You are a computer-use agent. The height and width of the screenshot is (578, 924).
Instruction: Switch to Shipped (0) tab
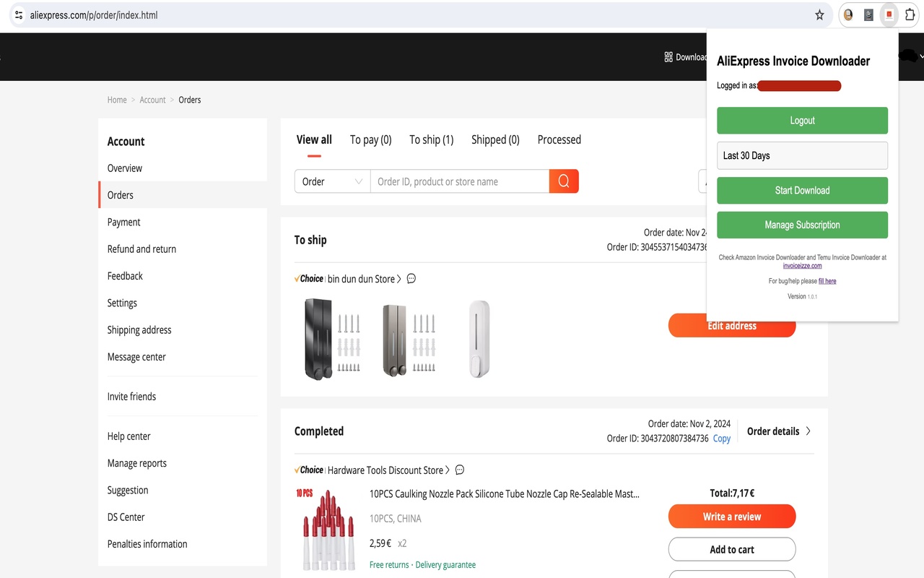(495, 139)
